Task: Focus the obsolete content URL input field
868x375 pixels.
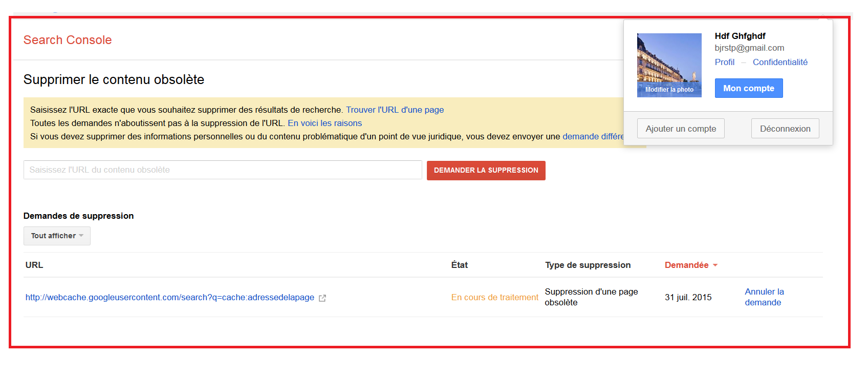Action: pyautogui.click(x=223, y=170)
